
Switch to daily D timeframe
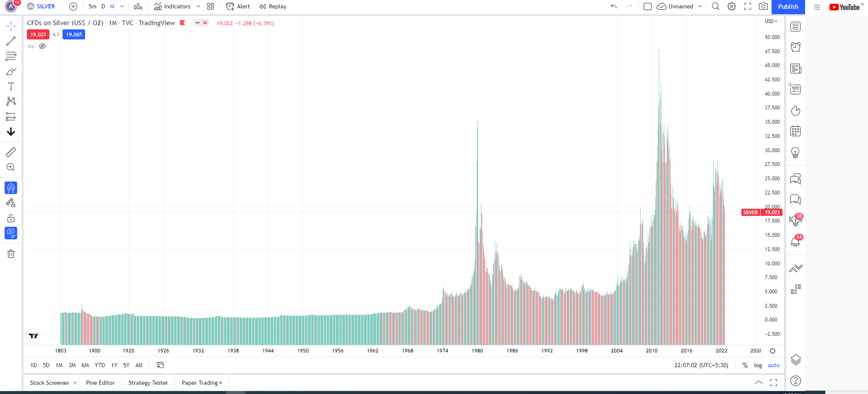point(103,6)
